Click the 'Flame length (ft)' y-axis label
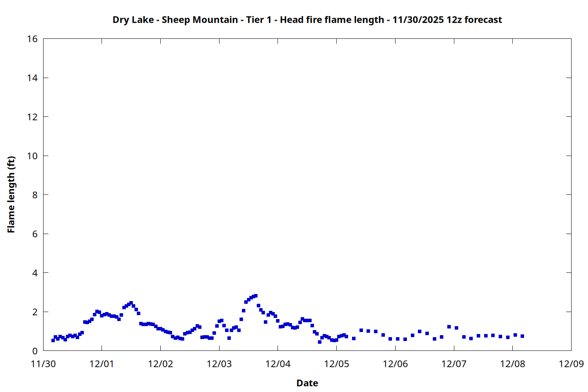588x392 pixels. pyautogui.click(x=11, y=194)
